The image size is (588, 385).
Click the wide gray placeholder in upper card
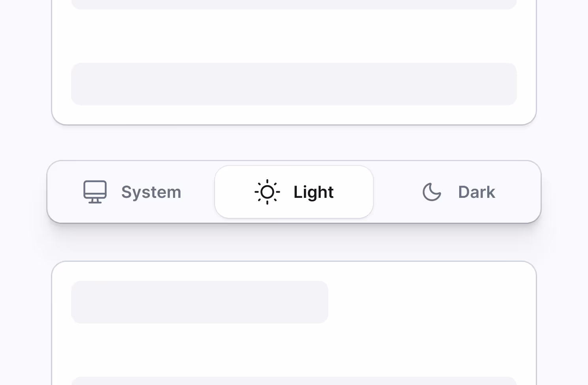[x=294, y=84]
